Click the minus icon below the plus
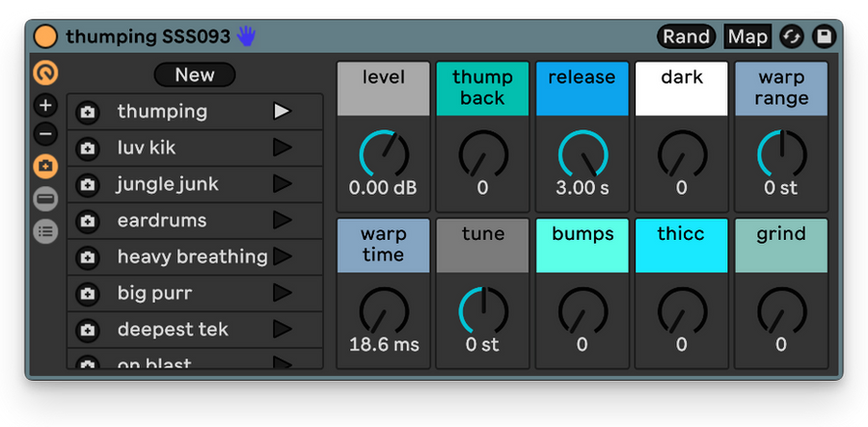 pos(45,133)
